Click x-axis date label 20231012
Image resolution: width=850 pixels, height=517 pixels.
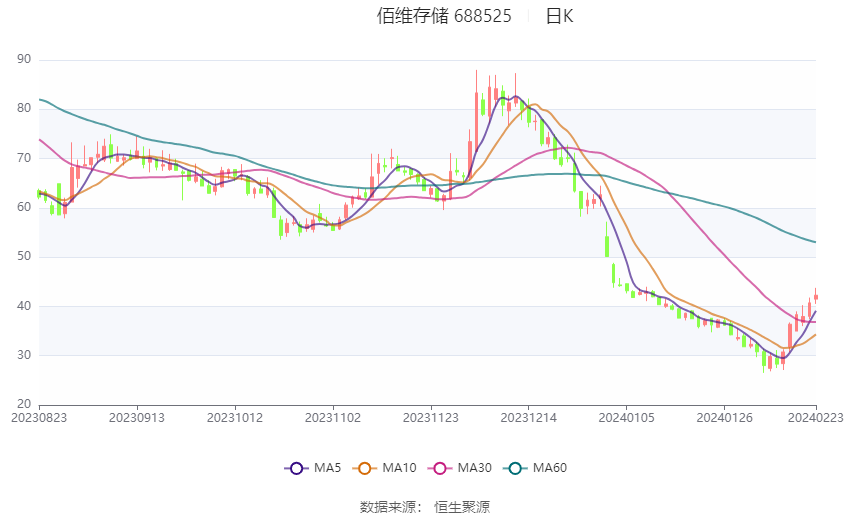click(x=235, y=418)
